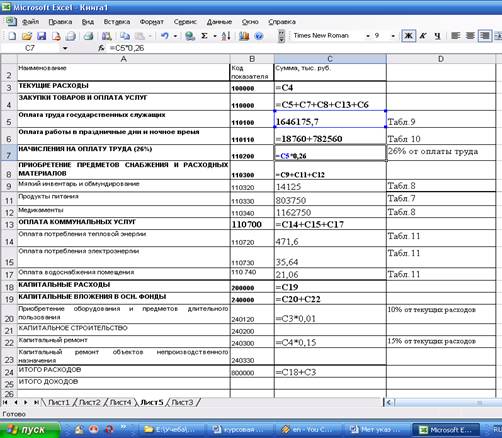Expand the Name Box dropdown arrow
This screenshot has width=502, height=438.
point(65,48)
